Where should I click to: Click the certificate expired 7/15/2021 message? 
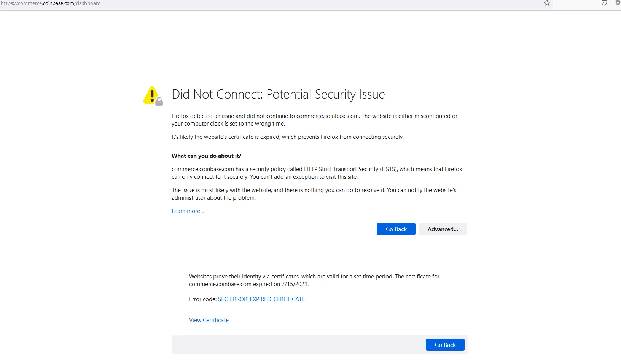(314, 280)
